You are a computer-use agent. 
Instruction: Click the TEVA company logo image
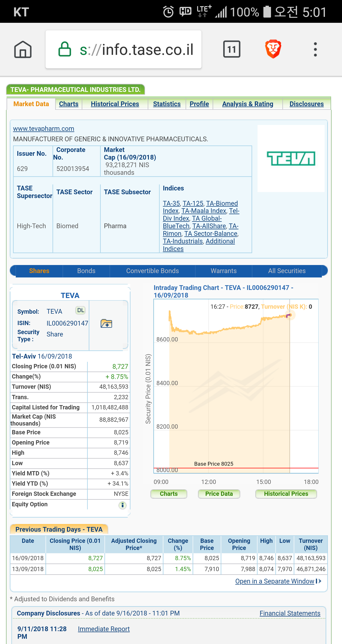coord(291,158)
